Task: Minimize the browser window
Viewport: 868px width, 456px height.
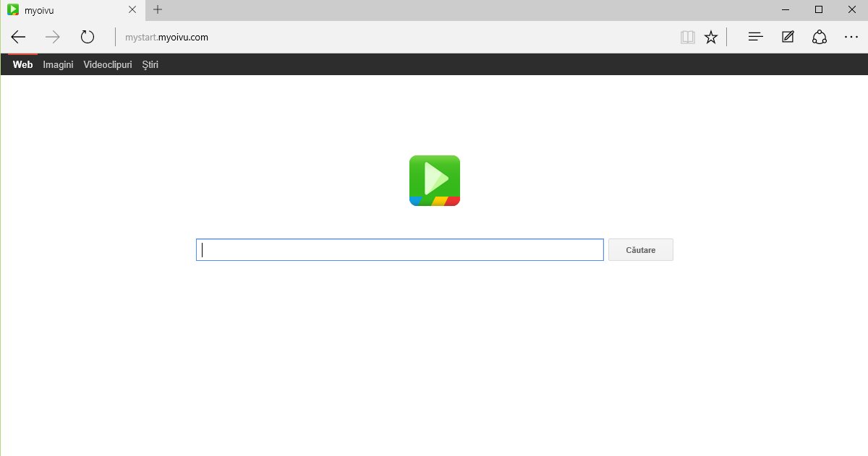Action: coord(786,9)
